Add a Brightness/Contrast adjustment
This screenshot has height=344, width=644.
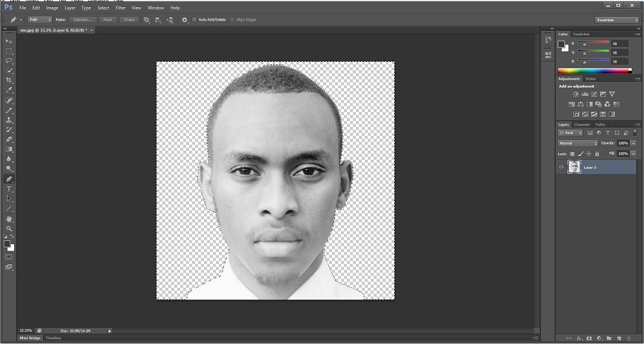click(576, 94)
